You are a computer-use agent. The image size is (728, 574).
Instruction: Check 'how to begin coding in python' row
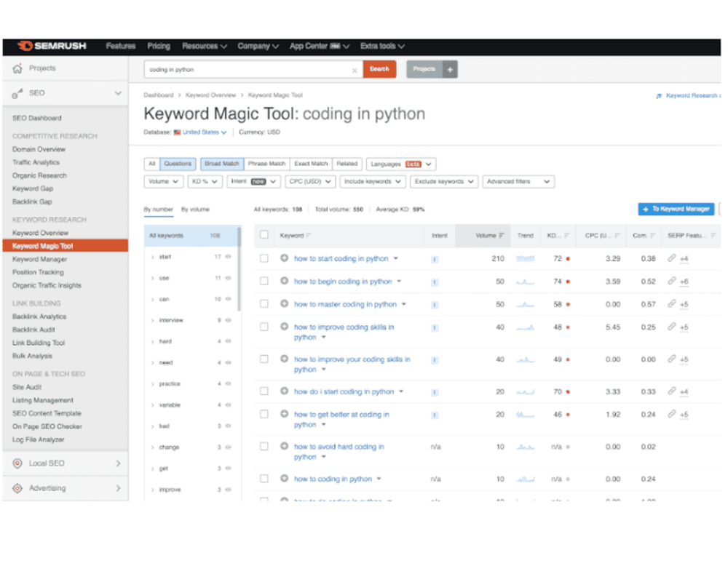coord(264,282)
